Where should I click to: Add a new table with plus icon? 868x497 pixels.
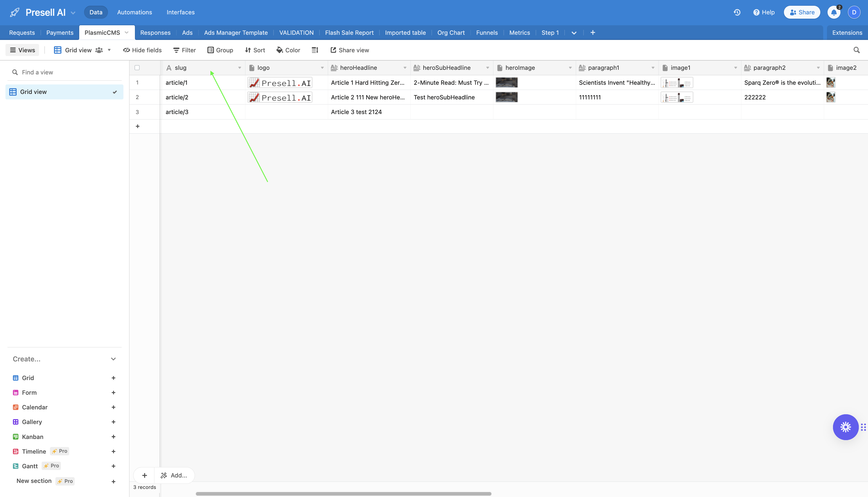tap(593, 32)
